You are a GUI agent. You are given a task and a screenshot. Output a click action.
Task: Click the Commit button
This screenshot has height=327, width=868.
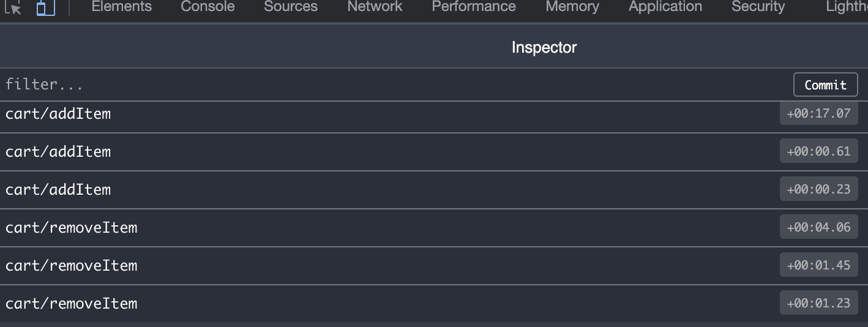[825, 85]
